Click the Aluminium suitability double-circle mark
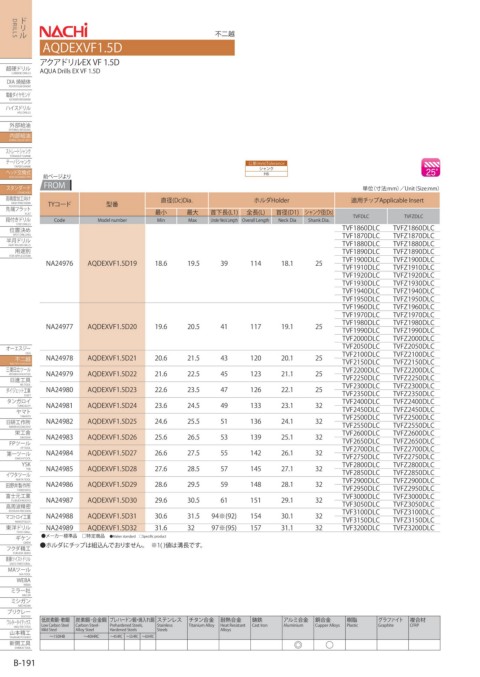 297,645
